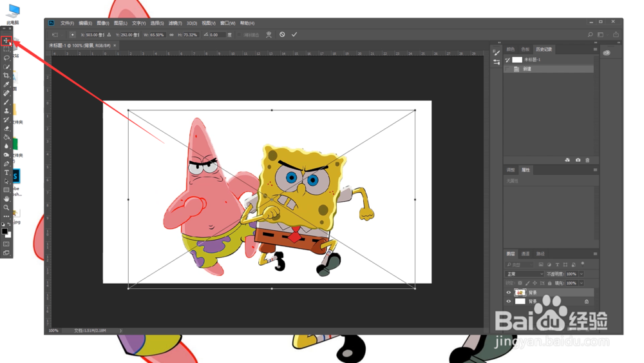Screen dimensions: 644x363
Task: Click the background white color swatch
Action: [8, 235]
